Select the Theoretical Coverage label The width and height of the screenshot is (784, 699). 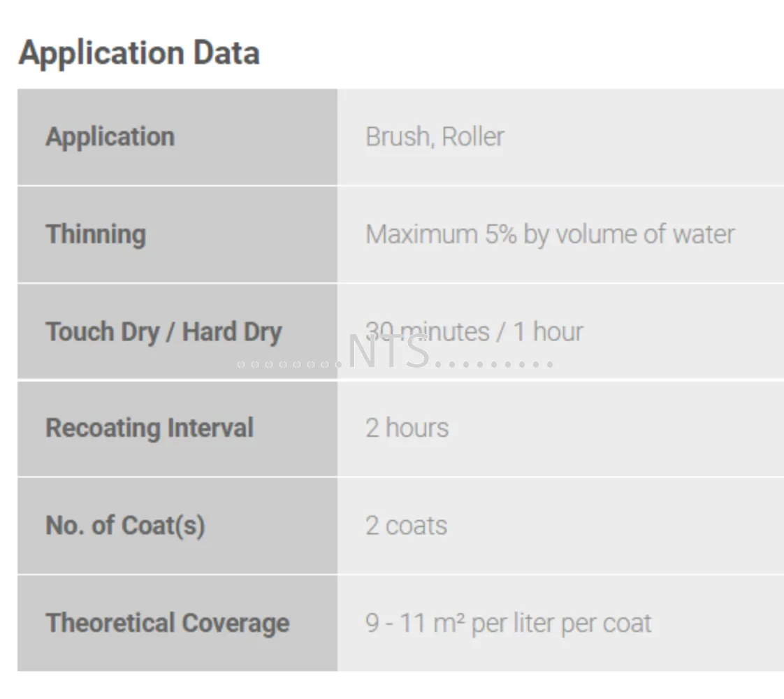(168, 623)
